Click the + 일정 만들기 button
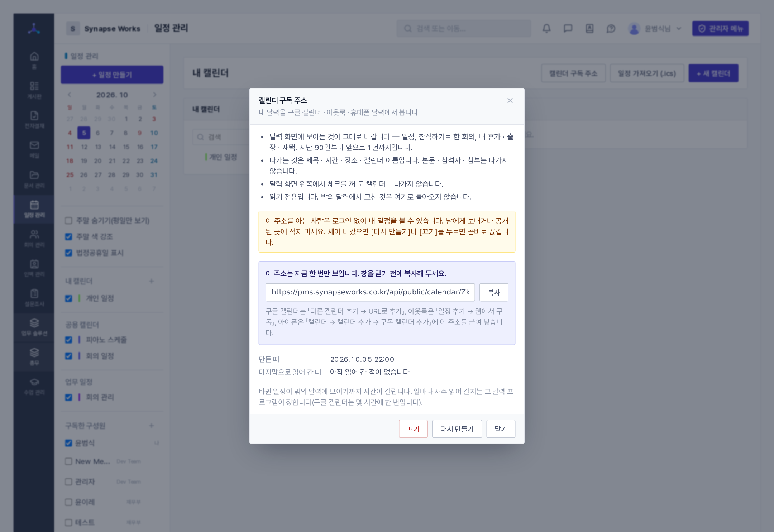Image resolution: width=774 pixels, height=532 pixels. point(112,75)
